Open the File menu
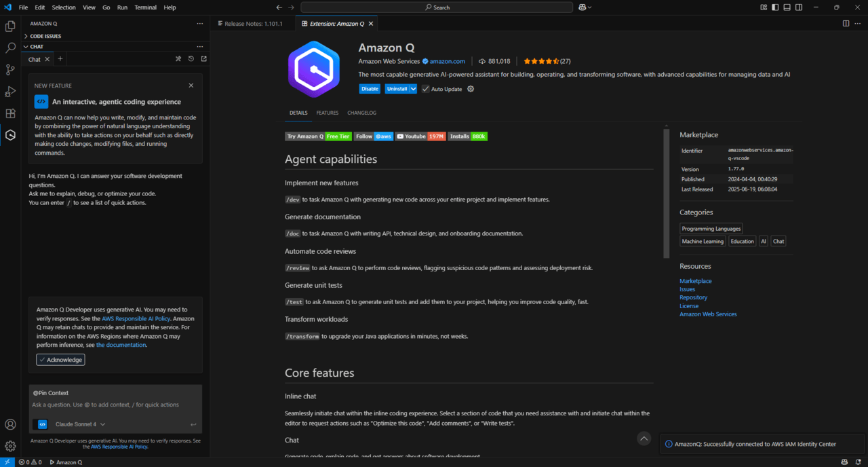The image size is (868, 467). click(x=24, y=7)
